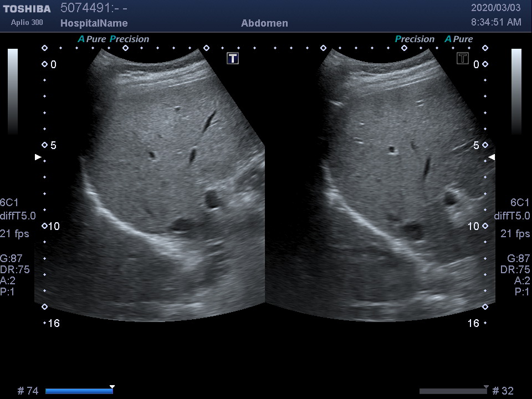Click gain value G:87 on left side
Screen dimensions: 532x399
(x=11, y=259)
